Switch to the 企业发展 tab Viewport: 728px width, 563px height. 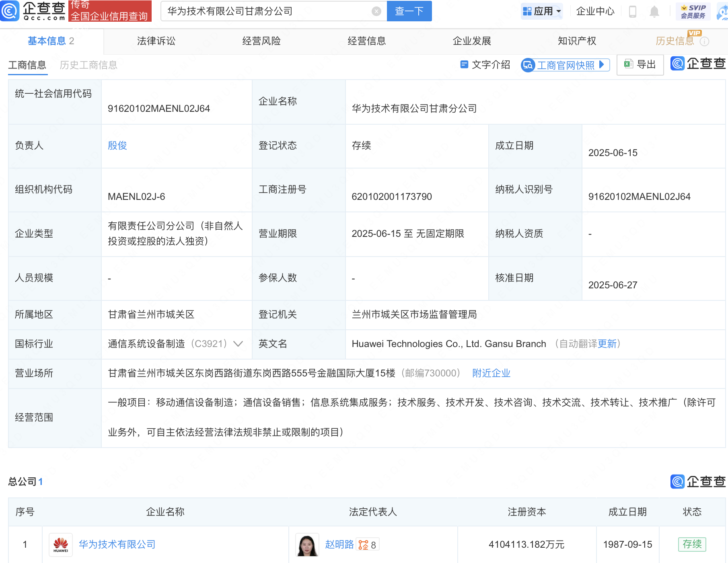472,41
